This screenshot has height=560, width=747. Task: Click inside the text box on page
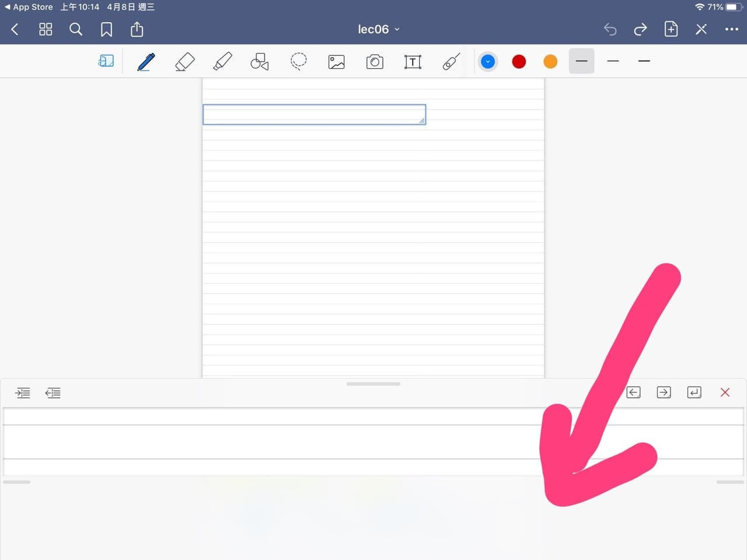tap(314, 114)
